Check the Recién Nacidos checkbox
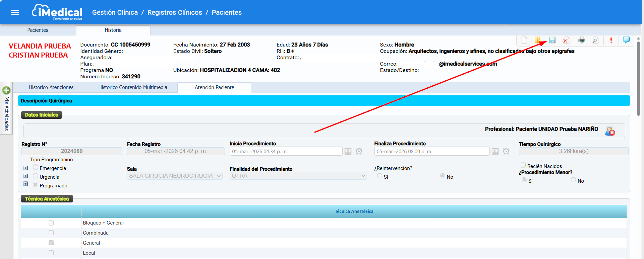Viewport: 644px width, 259px height. (x=523, y=165)
